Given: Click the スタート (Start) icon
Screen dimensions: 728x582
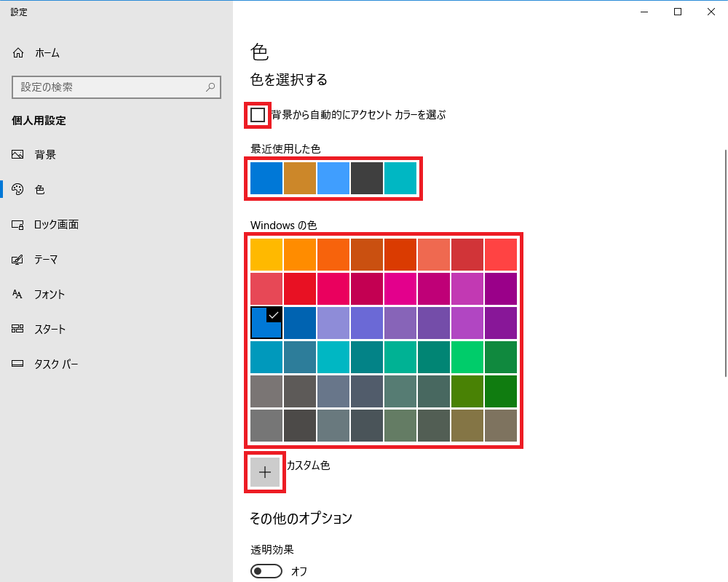Looking at the screenshot, I should pyautogui.click(x=18, y=330).
